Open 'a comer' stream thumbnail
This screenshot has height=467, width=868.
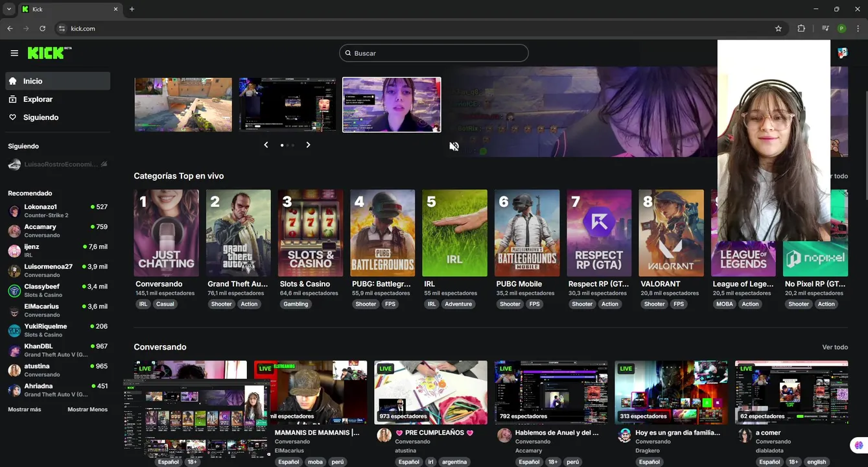pos(792,392)
